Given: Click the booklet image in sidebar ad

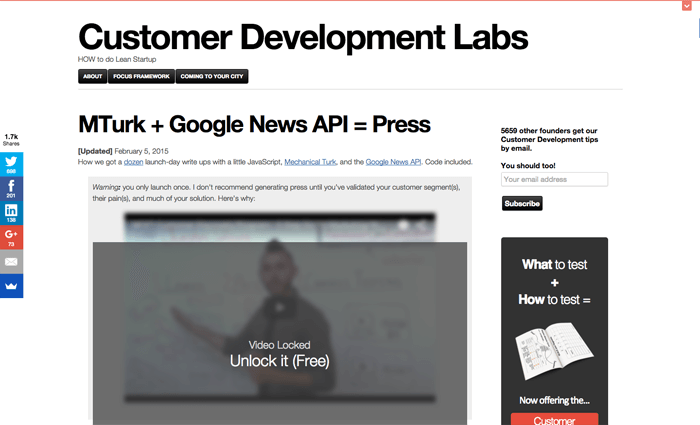Looking at the screenshot, I should click(554, 351).
